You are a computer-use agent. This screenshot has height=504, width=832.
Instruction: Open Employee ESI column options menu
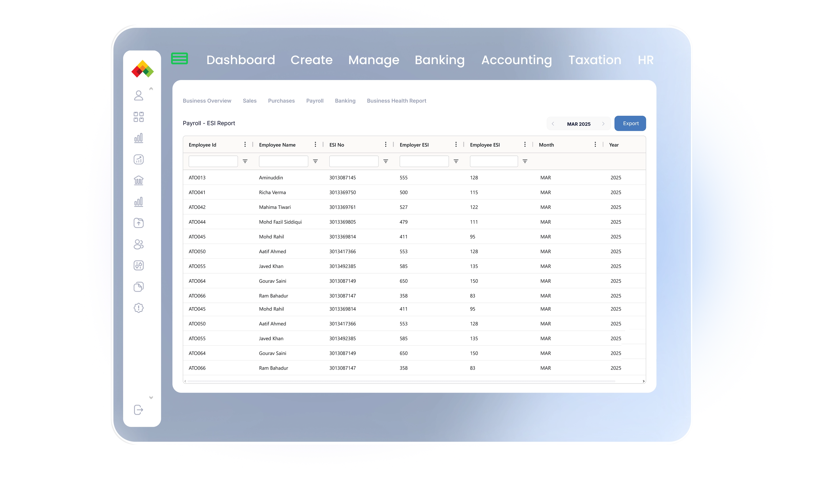525,145
